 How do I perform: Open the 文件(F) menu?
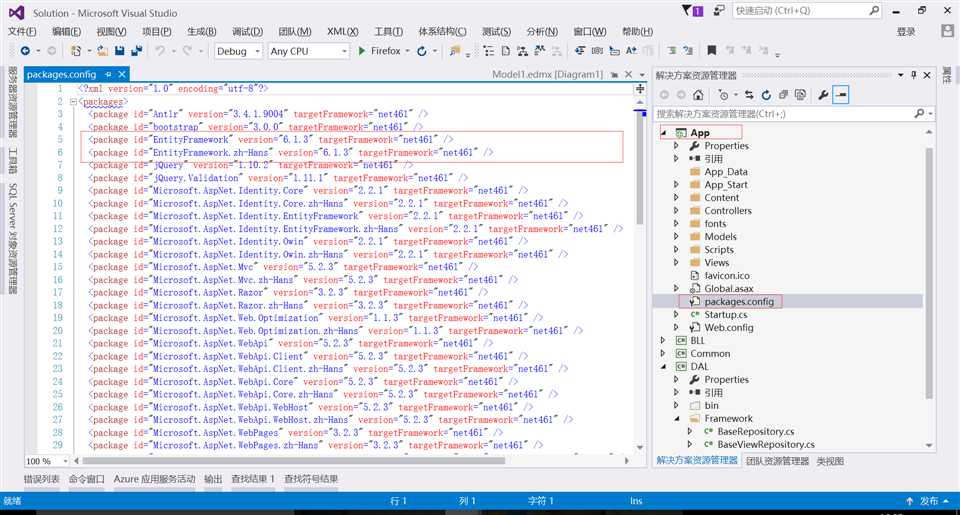click(22, 31)
